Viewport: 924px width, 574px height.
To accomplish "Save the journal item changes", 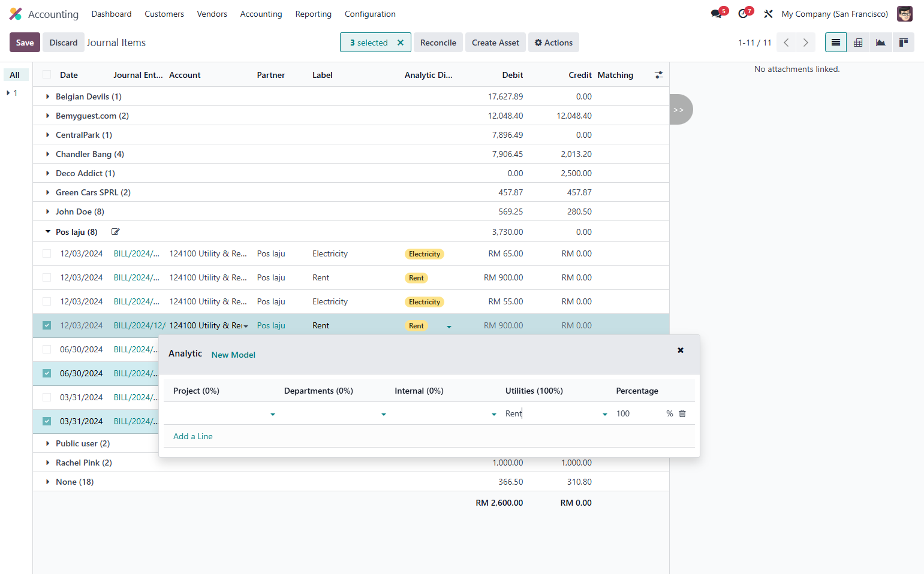I will (25, 43).
